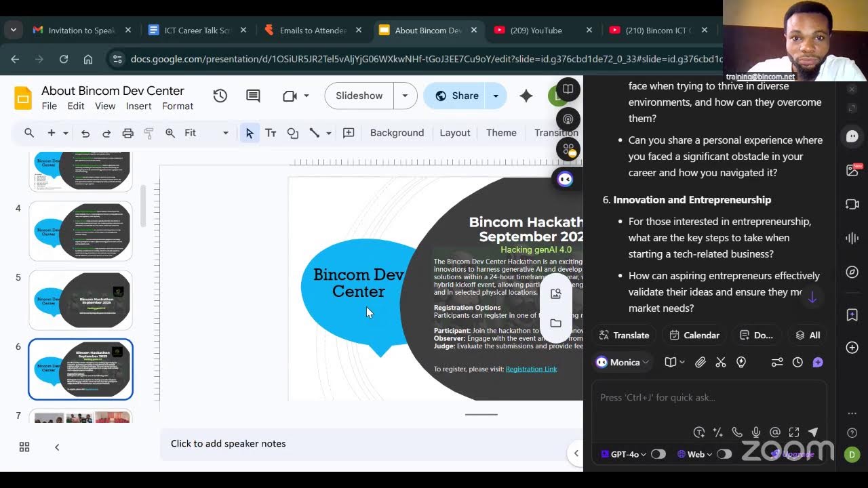The height and width of the screenshot is (488, 868).
Task: Select the shape tool icon
Action: point(292,133)
